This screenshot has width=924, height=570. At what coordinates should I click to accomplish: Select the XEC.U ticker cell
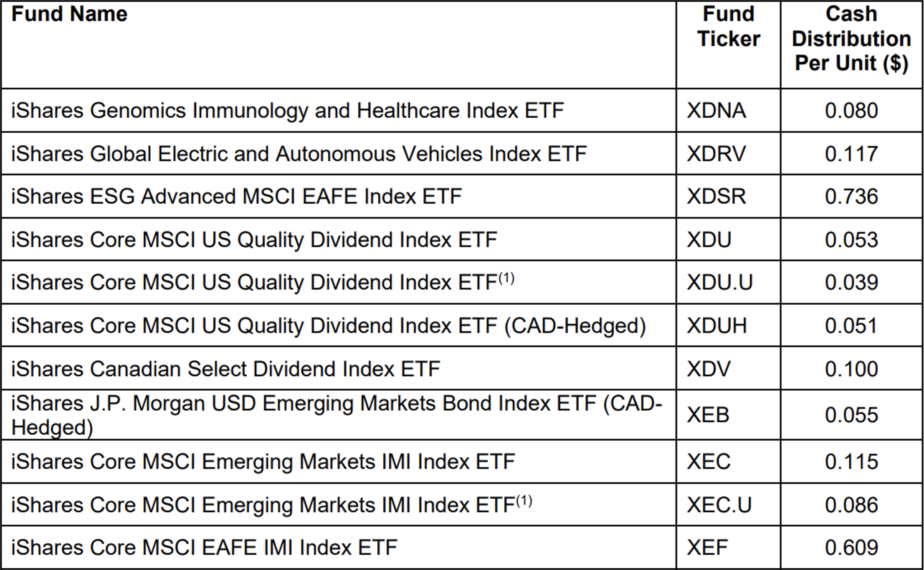click(719, 505)
